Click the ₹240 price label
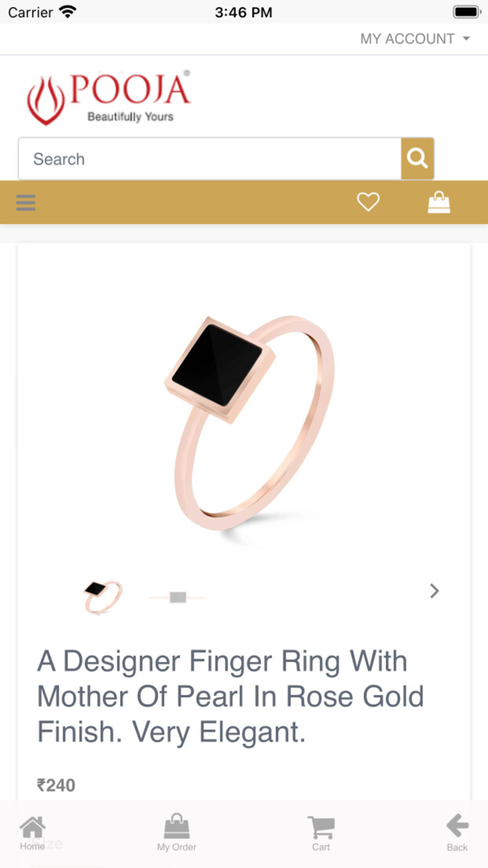Screen dimensions: 488x868 [56, 785]
